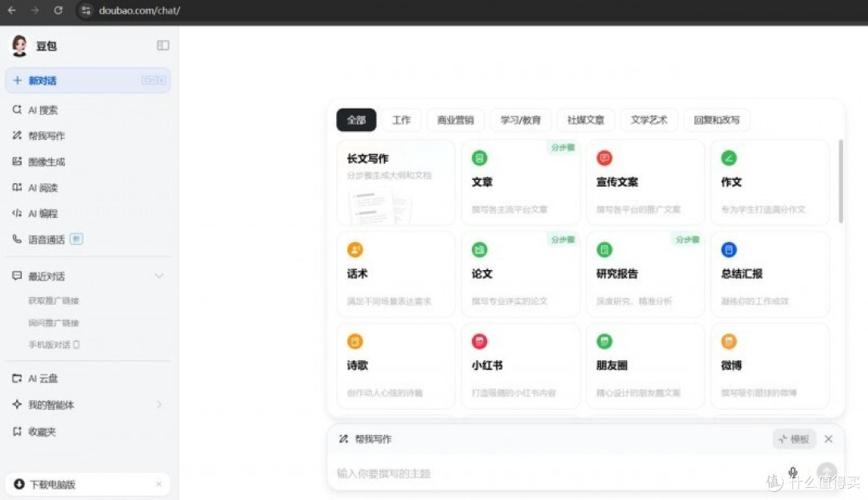
Task: Click the orange 话术 template icon
Action: (355, 250)
